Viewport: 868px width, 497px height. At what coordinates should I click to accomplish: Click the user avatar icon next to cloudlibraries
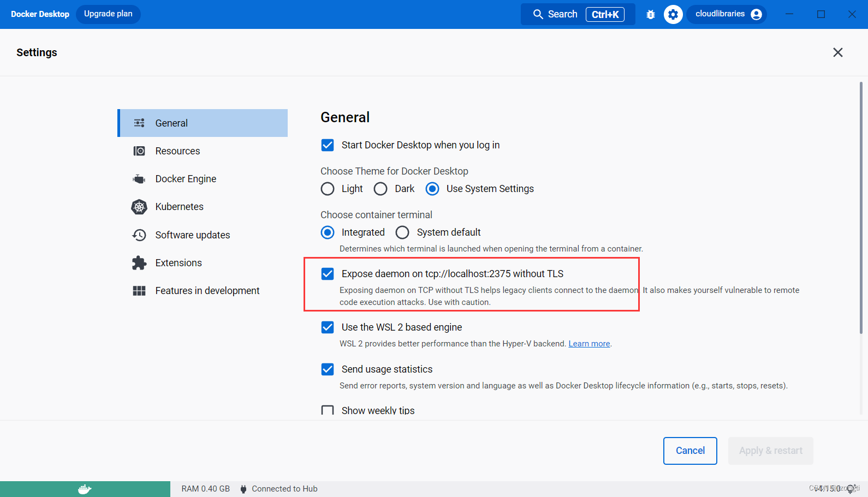[x=756, y=14]
